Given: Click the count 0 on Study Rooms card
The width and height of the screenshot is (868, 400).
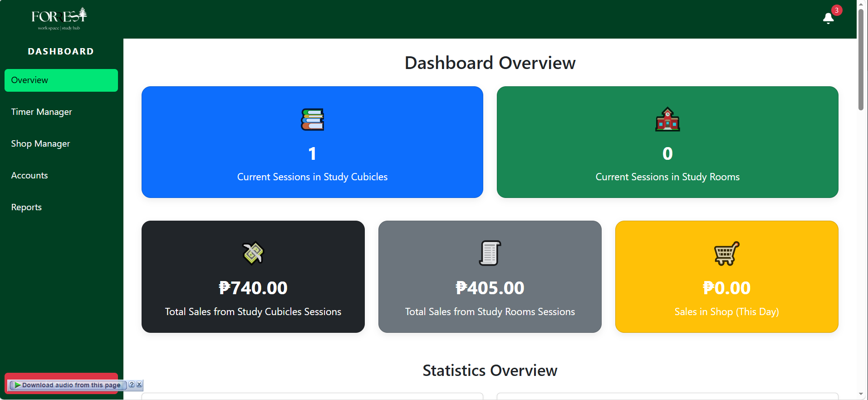Looking at the screenshot, I should coord(667,153).
